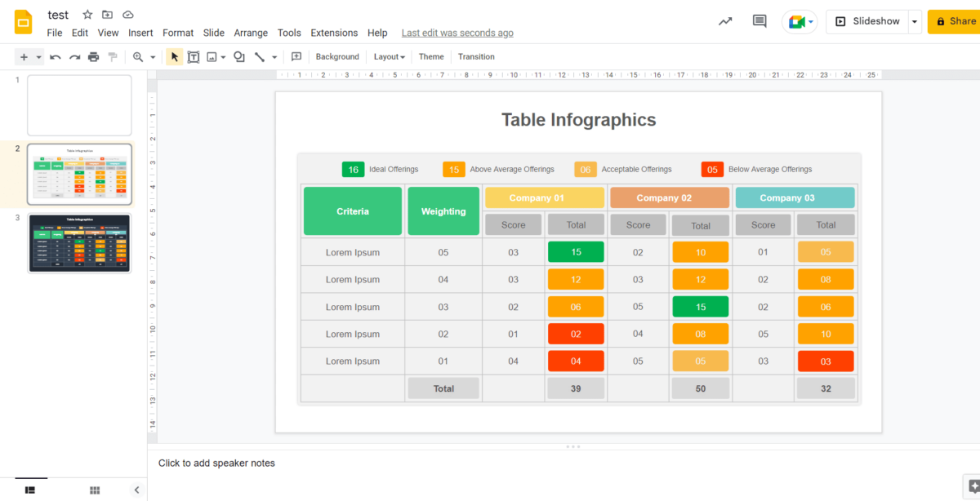Viewport: 980px width, 501px height.
Task: Star the test presentation
Action: (87, 14)
